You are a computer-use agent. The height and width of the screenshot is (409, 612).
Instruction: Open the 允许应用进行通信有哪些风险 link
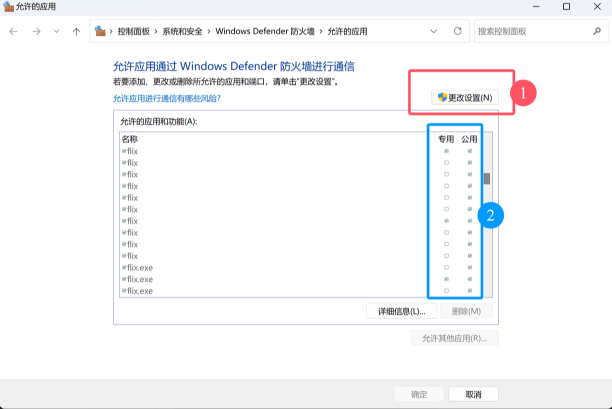tap(168, 99)
